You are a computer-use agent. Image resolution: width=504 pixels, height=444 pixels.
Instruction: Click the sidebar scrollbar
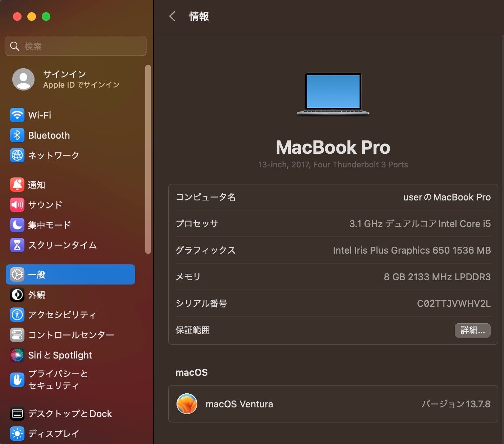coord(148,159)
